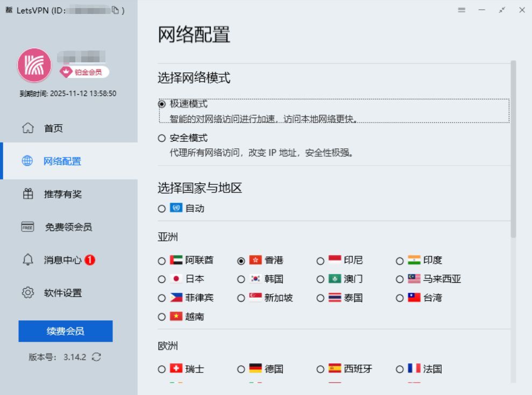
Task: Select 香港 as server region
Action: click(240, 260)
